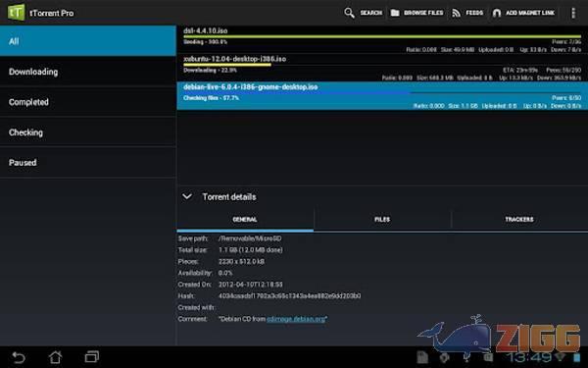Click the BROWSE FILES label

coord(423,13)
